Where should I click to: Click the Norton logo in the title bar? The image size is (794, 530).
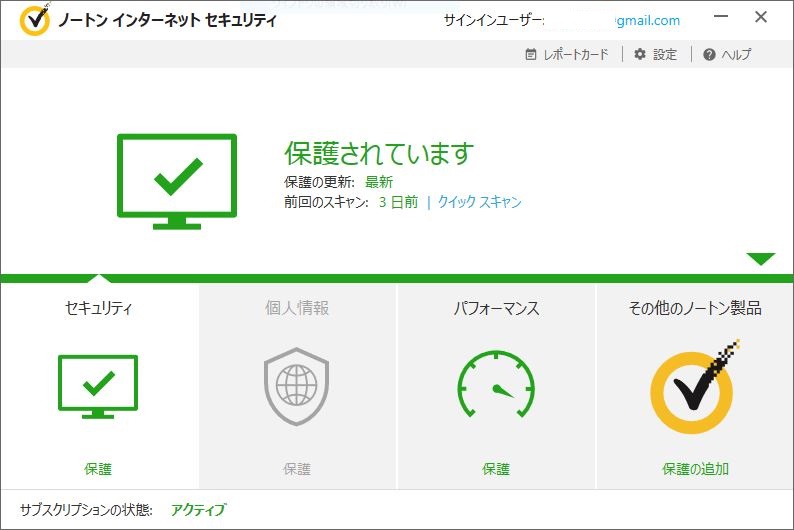35,19
